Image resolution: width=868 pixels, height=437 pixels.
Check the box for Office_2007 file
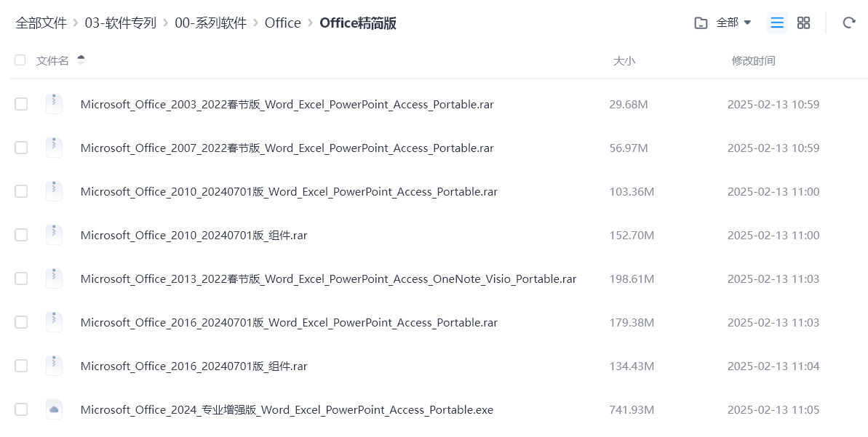point(21,148)
